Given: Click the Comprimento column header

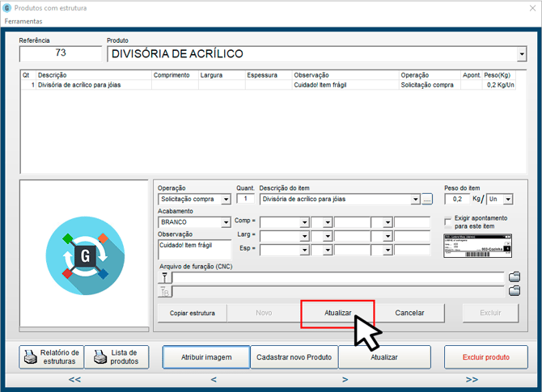Looking at the screenshot, I should click(x=175, y=75).
